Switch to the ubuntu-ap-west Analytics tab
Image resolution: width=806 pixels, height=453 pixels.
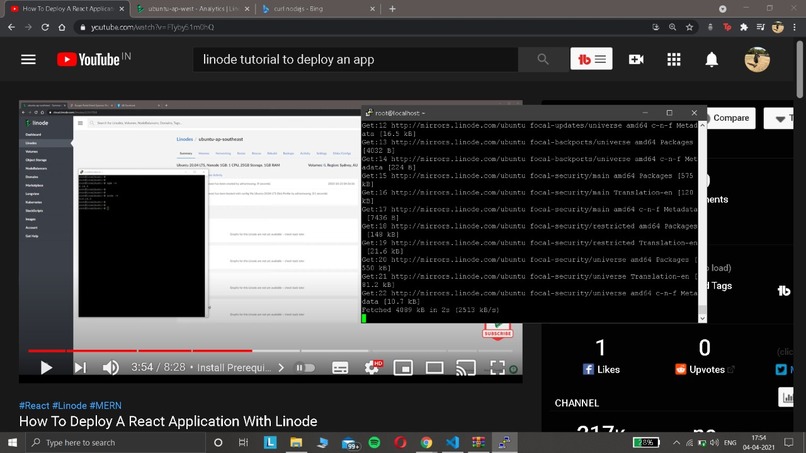(x=193, y=9)
